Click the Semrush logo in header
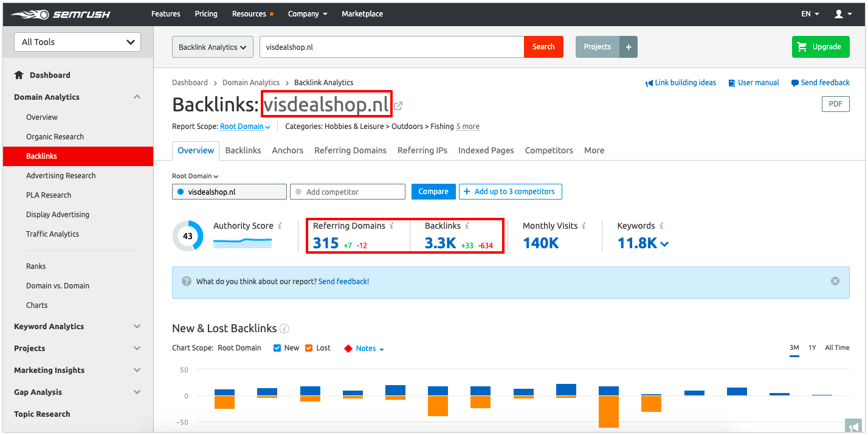 click(x=60, y=14)
